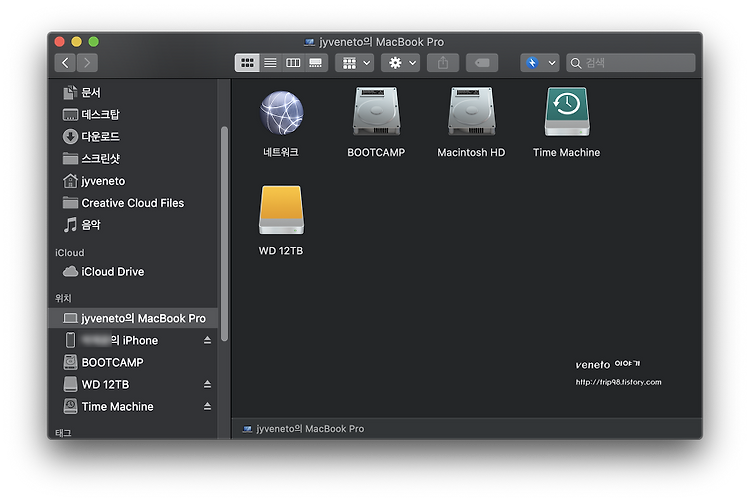750x502 pixels.
Task: Select jyveneto의 MacBook Pro in sidebar
Action: point(133,318)
